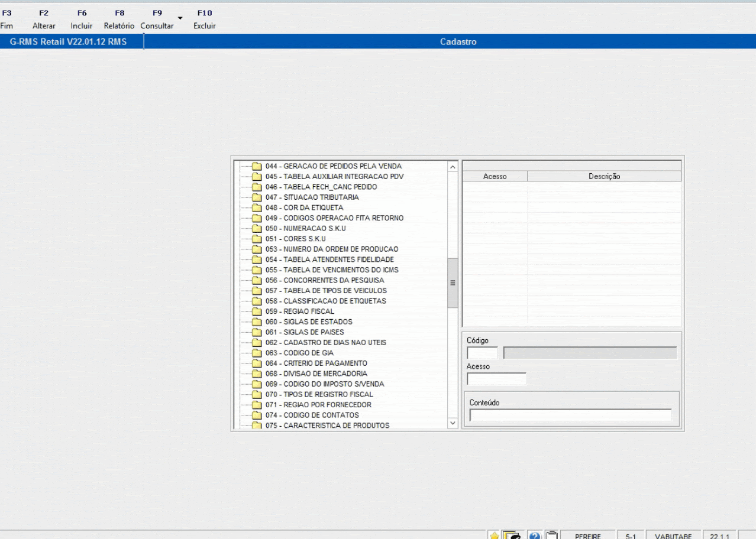This screenshot has width=756, height=539.
Task: Click the 5-1 status bar entry
Action: (x=631, y=536)
